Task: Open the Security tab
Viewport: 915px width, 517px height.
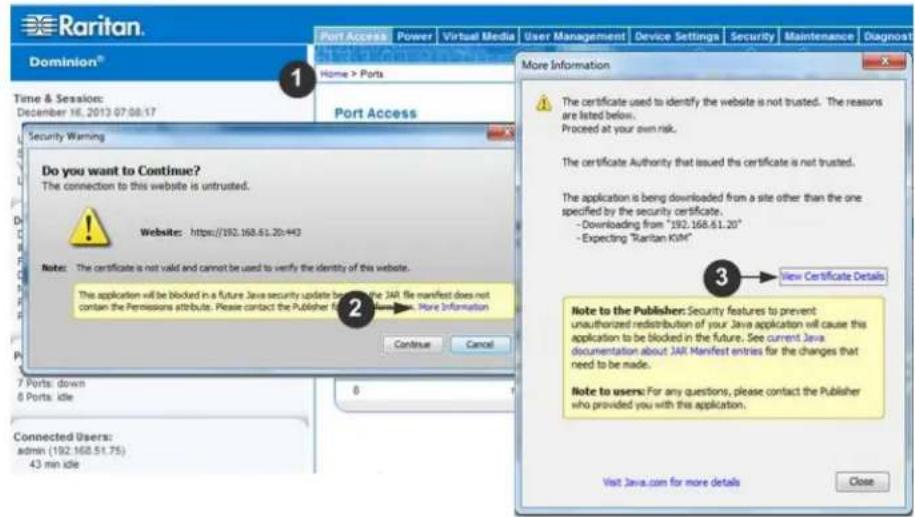Action: point(752,36)
